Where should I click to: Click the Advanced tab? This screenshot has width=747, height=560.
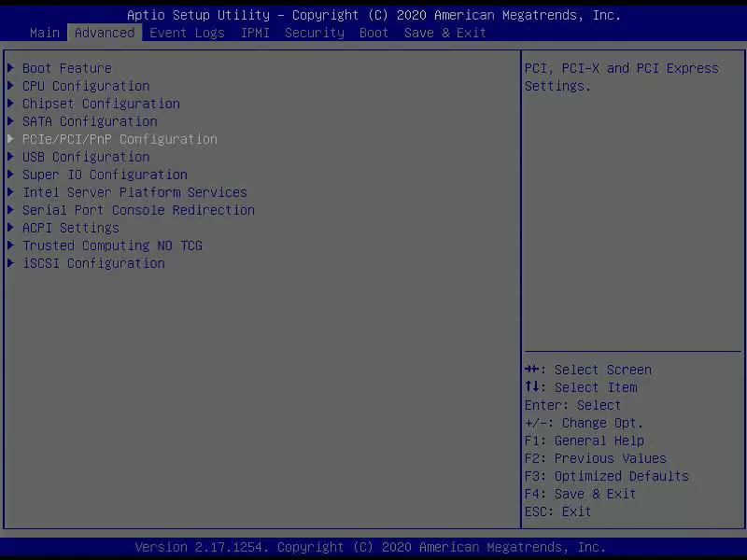pyautogui.click(x=105, y=33)
